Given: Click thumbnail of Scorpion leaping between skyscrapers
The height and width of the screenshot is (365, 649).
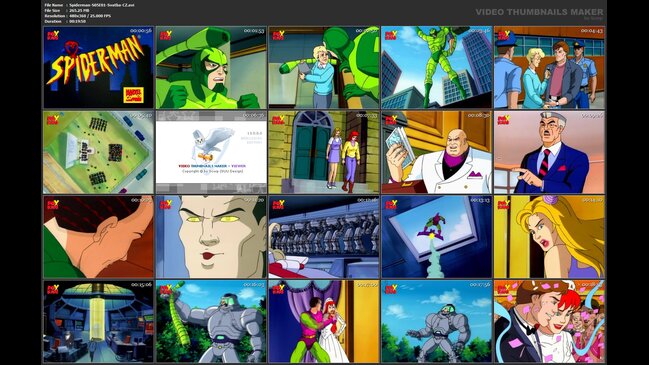Looking at the screenshot, I should pyautogui.click(x=437, y=67).
